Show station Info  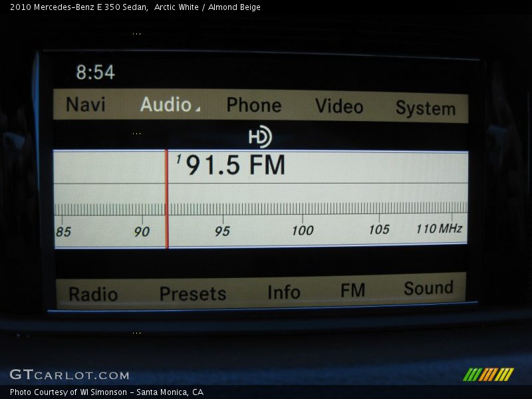click(x=284, y=292)
